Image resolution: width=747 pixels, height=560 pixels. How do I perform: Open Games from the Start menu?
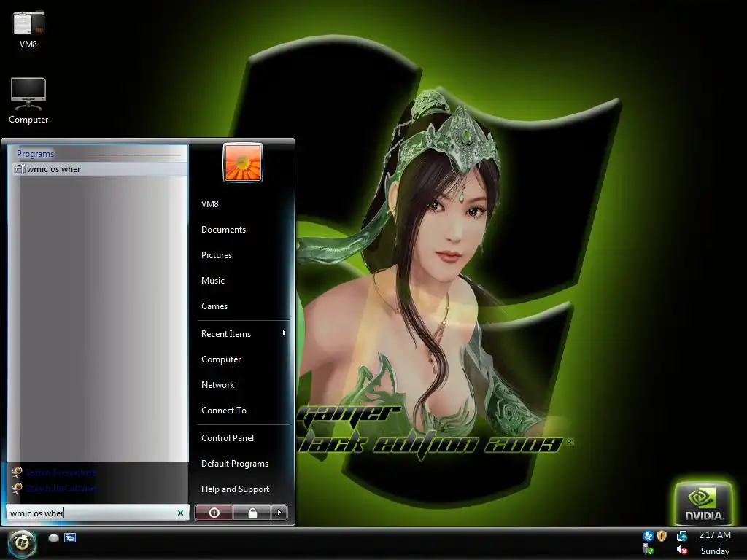click(x=214, y=306)
